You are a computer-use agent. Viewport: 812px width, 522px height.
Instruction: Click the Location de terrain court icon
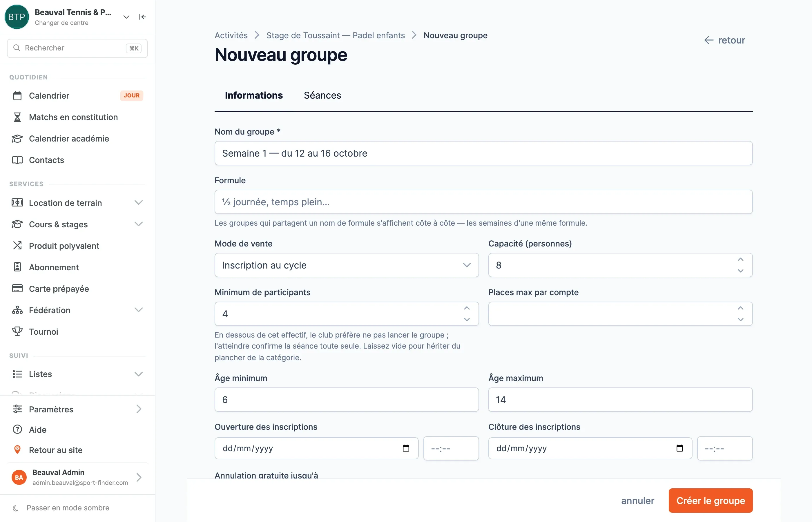pyautogui.click(x=17, y=203)
